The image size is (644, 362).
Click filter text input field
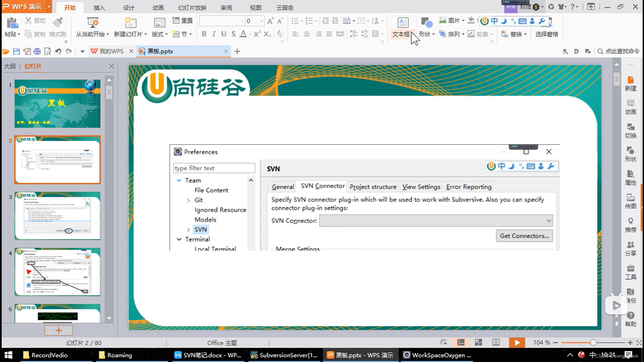click(x=214, y=168)
